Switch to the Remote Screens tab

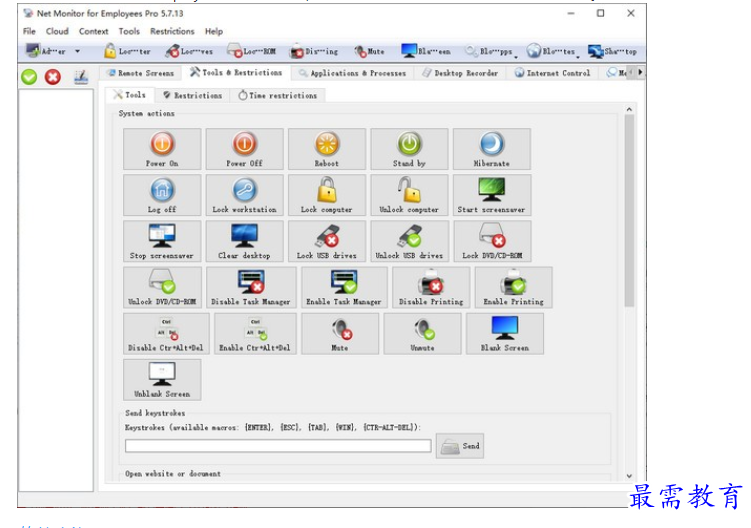pos(141,73)
